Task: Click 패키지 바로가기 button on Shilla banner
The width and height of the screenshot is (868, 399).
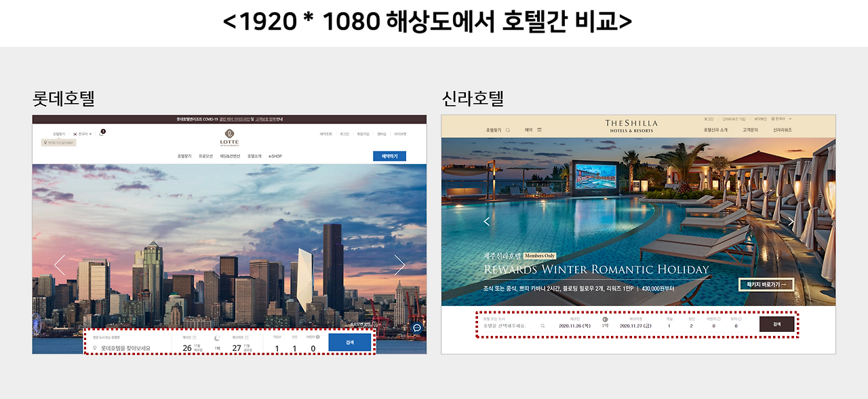Action: pos(766,285)
